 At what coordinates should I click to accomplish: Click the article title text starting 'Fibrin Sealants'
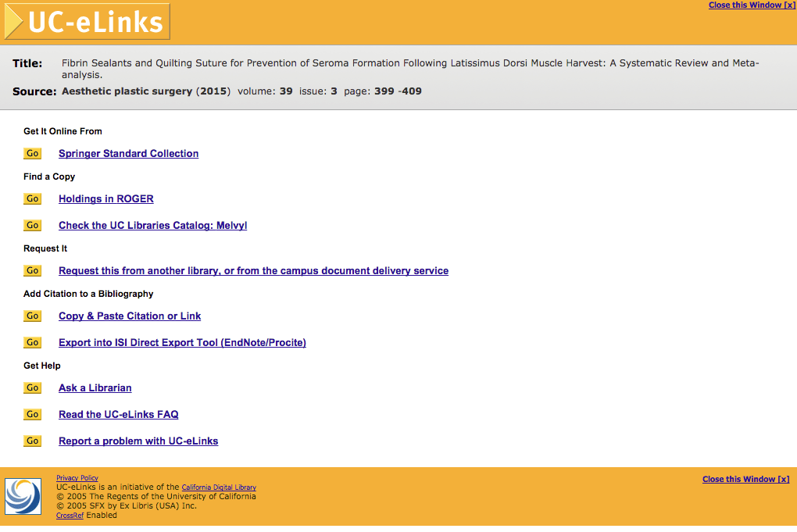(x=410, y=69)
